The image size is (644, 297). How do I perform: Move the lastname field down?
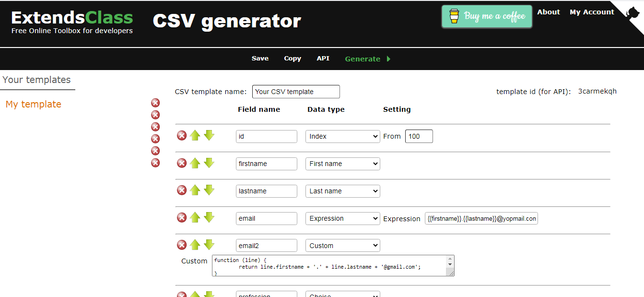tap(209, 190)
